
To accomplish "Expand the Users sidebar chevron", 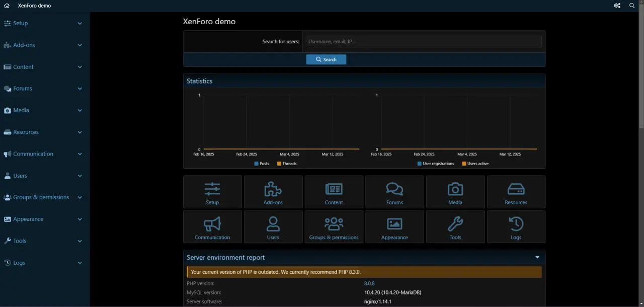I will tap(80, 176).
